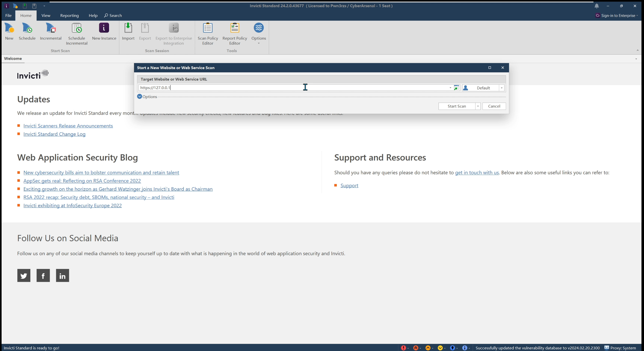Click Invicti Scanners Release Announcements link
This screenshot has height=351, width=644.
68,126
